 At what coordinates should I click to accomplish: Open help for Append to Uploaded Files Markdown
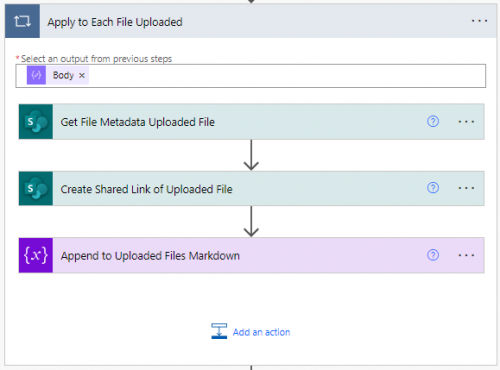pyautogui.click(x=433, y=255)
